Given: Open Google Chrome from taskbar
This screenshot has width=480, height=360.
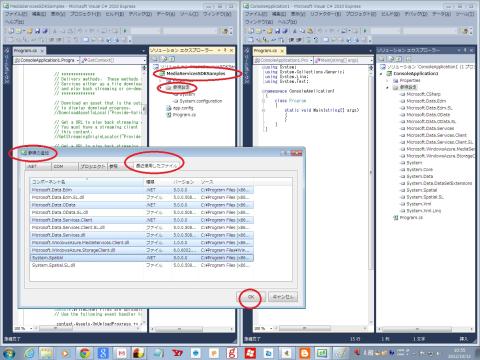Looking at the screenshot, I should (85, 353).
